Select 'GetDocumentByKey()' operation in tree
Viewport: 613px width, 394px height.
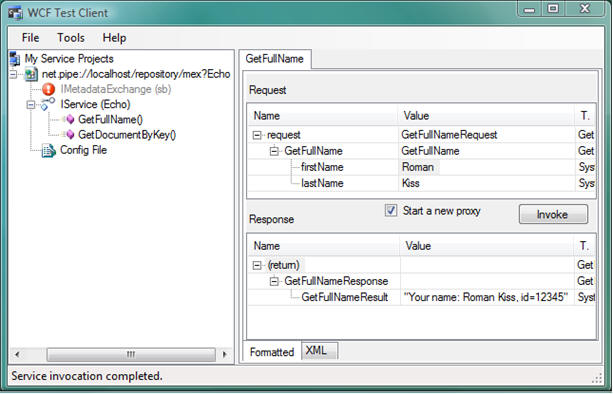tap(127, 134)
